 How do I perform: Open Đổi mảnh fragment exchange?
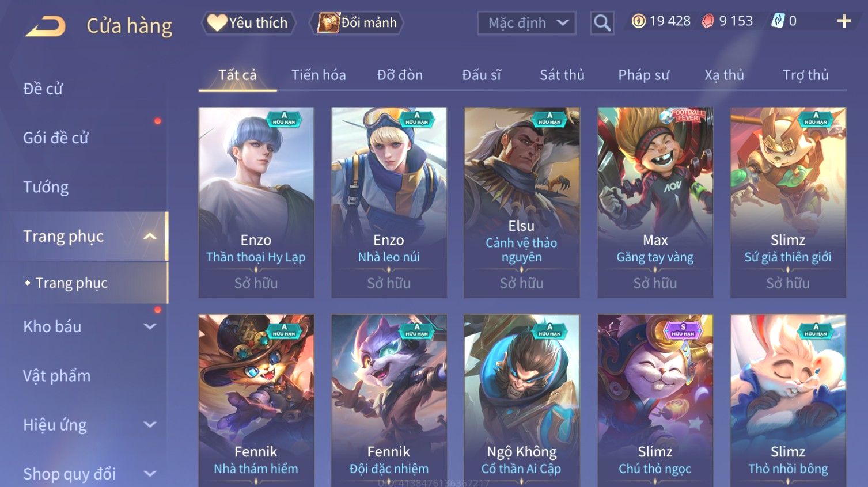357,22
